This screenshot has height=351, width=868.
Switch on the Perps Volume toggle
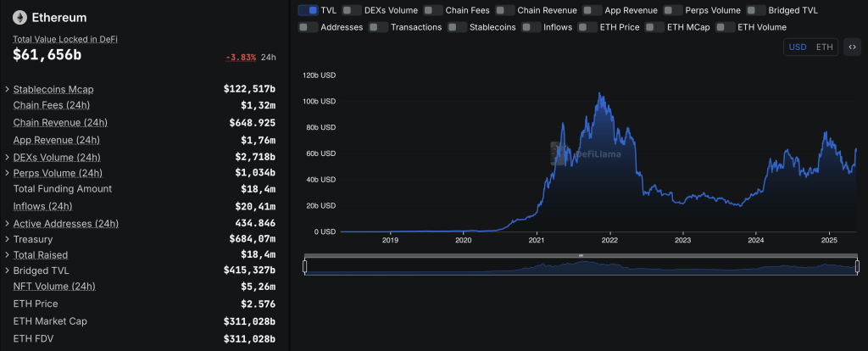672,10
